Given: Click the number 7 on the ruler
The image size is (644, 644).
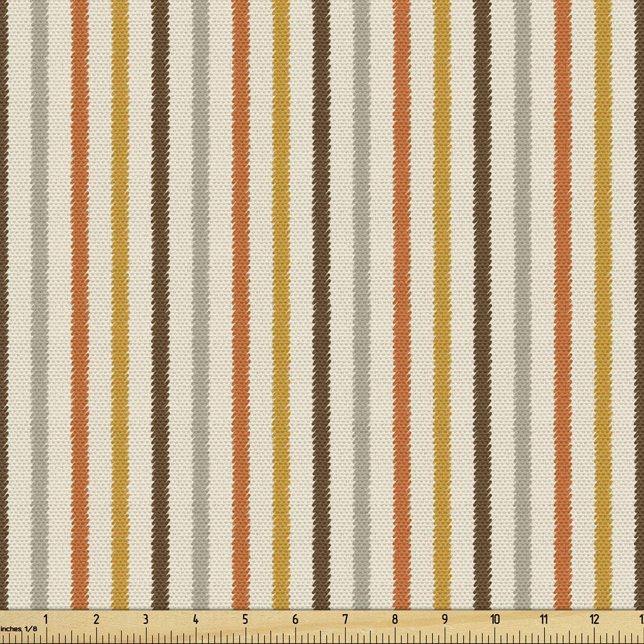Looking at the screenshot, I should tap(345, 619).
